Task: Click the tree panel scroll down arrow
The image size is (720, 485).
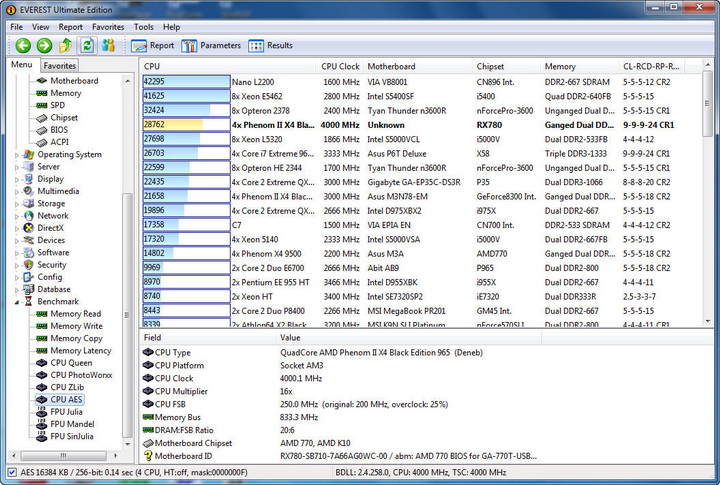Action: coord(127,444)
